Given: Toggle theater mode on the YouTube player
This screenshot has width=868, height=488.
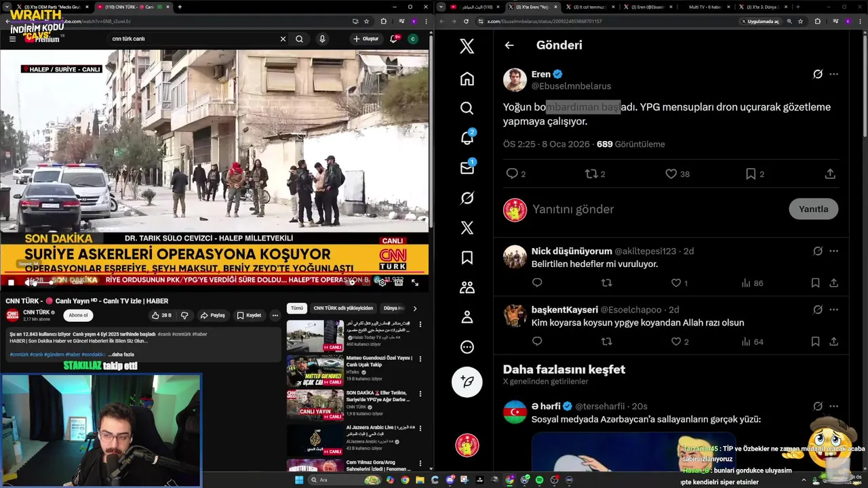Looking at the screenshot, I should click(x=399, y=283).
